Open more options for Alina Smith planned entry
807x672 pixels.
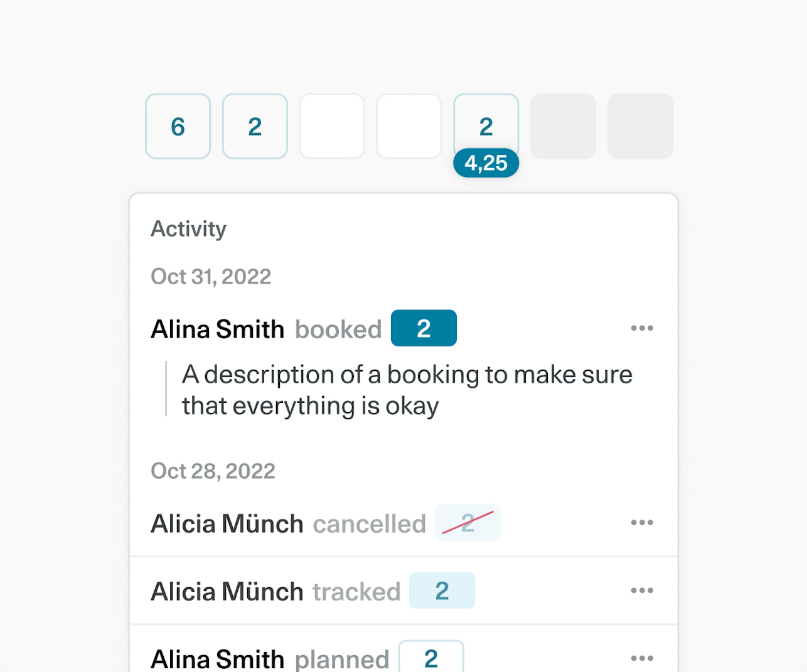point(642,658)
